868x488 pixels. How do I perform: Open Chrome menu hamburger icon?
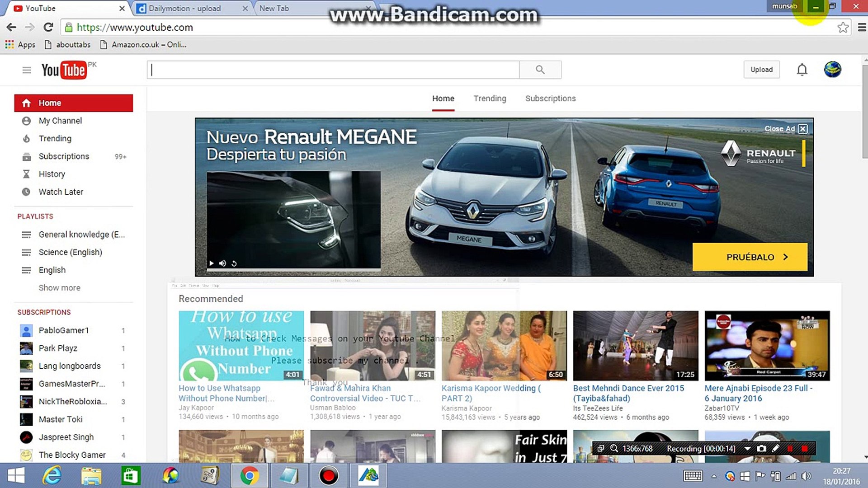pyautogui.click(x=862, y=28)
